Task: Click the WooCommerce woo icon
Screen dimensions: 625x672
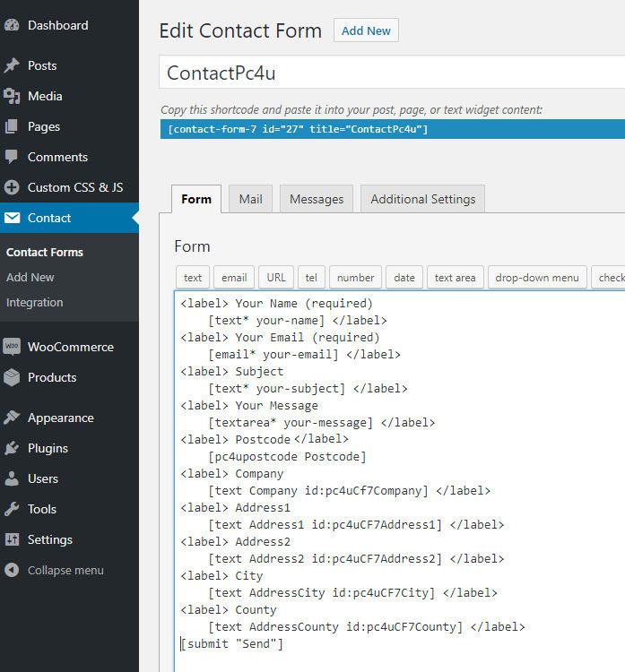Action: click(12, 346)
